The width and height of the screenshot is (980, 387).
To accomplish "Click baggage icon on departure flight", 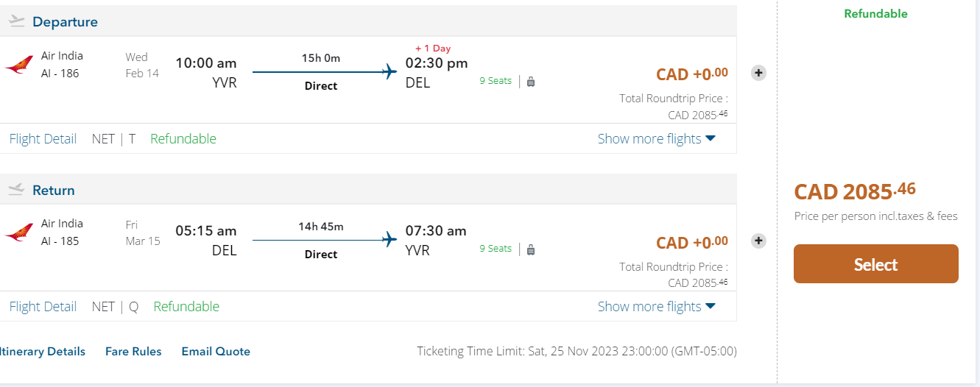I will (531, 82).
